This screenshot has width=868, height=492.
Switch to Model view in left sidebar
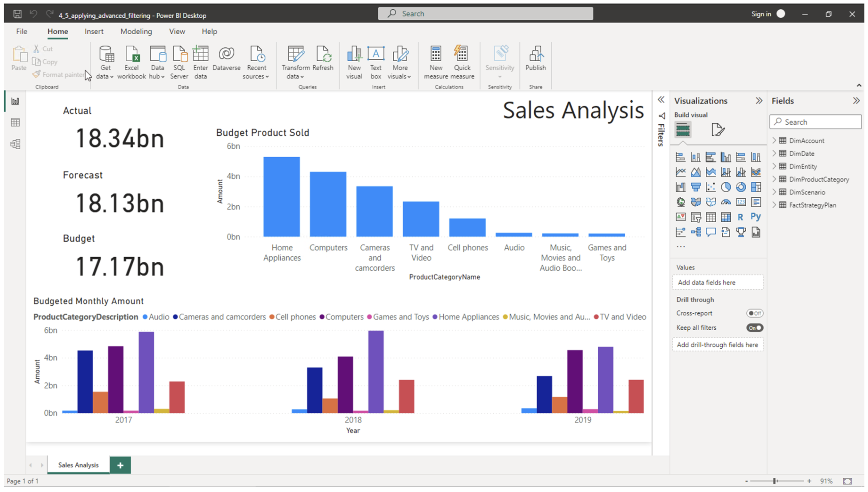pyautogui.click(x=15, y=144)
